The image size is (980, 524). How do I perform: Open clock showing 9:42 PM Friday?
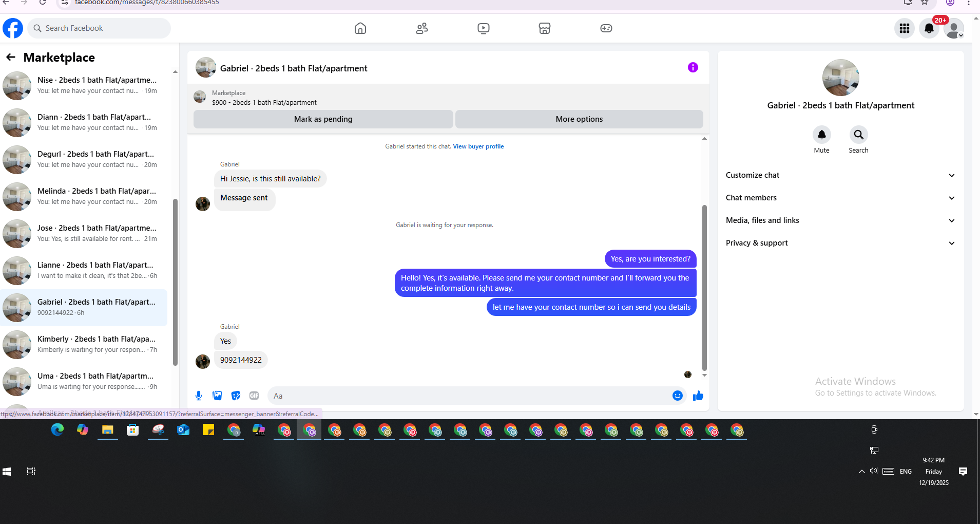click(933, 472)
